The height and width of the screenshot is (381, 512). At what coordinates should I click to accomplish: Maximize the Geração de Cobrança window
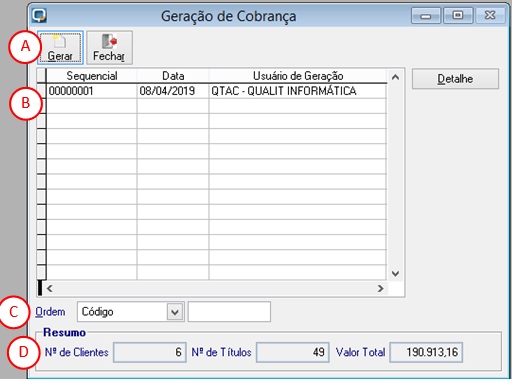[x=458, y=16]
